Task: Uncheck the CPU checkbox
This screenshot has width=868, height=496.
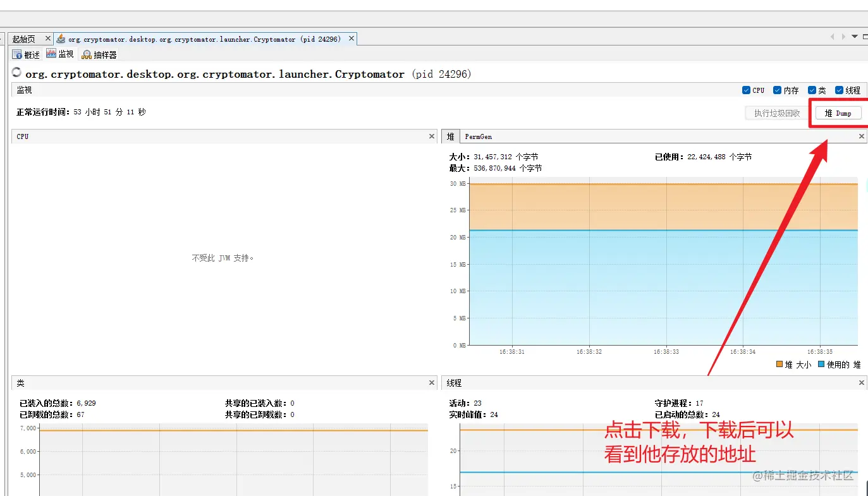Action: (747, 90)
